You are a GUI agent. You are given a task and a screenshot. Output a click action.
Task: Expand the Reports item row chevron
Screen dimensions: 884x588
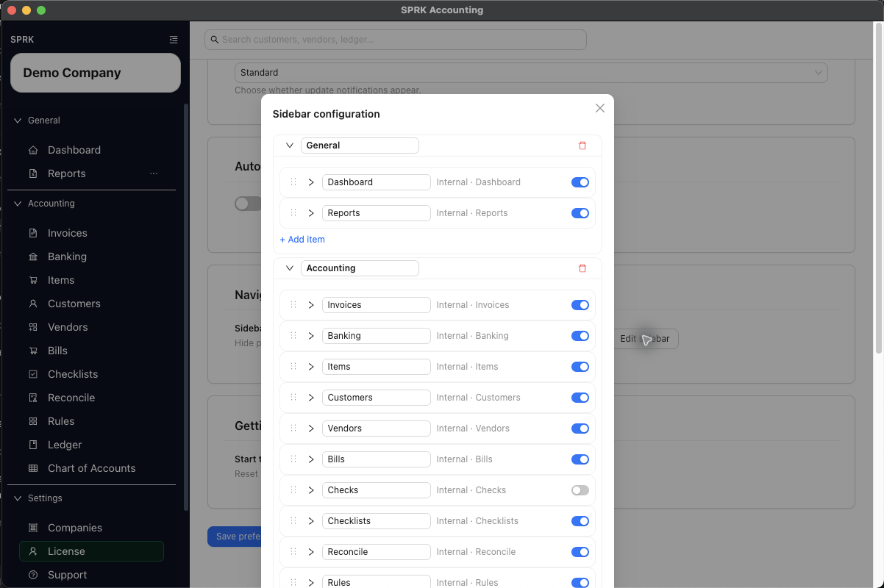pyautogui.click(x=311, y=213)
